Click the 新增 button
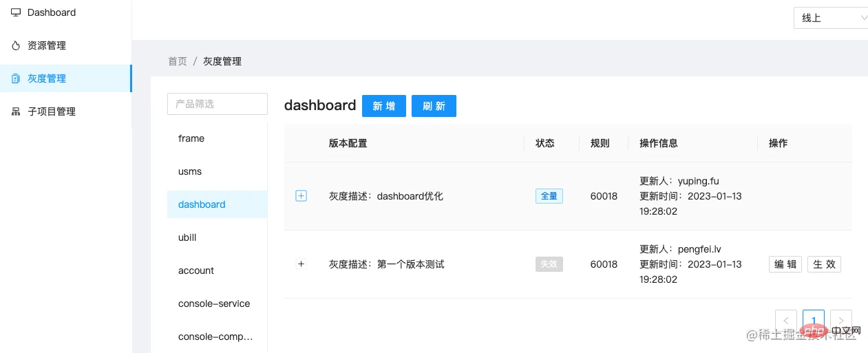This screenshot has width=868, height=353. 384,106
